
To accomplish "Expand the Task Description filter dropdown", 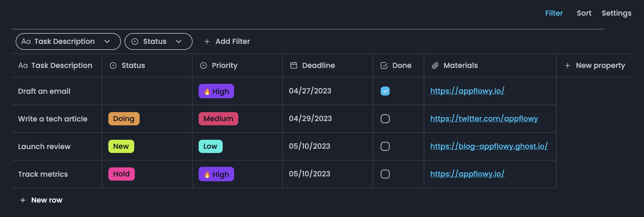I will (107, 41).
